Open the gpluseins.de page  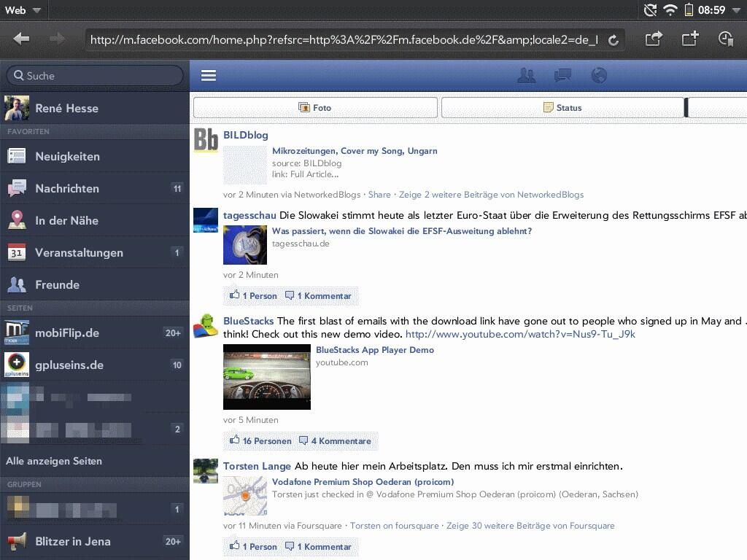coord(95,365)
